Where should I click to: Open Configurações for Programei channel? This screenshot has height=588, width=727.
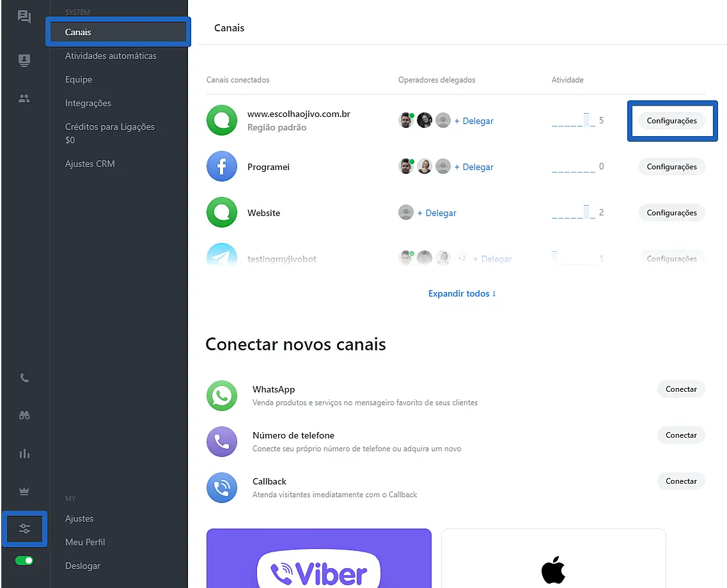click(x=671, y=166)
